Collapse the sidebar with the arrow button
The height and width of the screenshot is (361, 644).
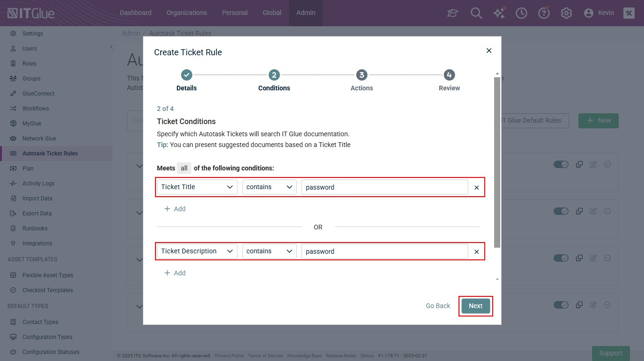[x=111, y=46]
